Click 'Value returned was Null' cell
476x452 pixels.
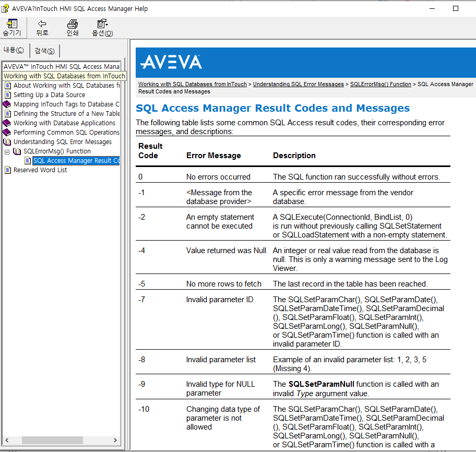tap(226, 251)
